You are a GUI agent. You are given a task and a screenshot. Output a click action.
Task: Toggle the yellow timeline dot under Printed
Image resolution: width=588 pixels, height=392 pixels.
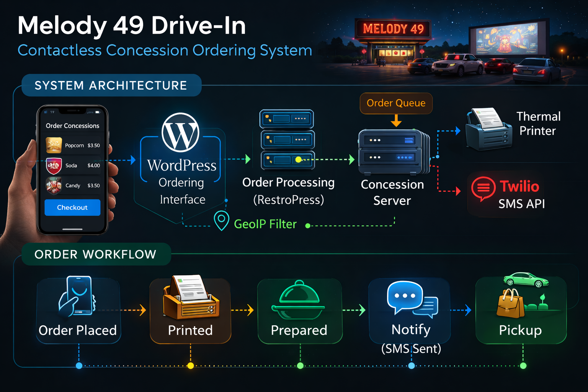click(x=190, y=366)
